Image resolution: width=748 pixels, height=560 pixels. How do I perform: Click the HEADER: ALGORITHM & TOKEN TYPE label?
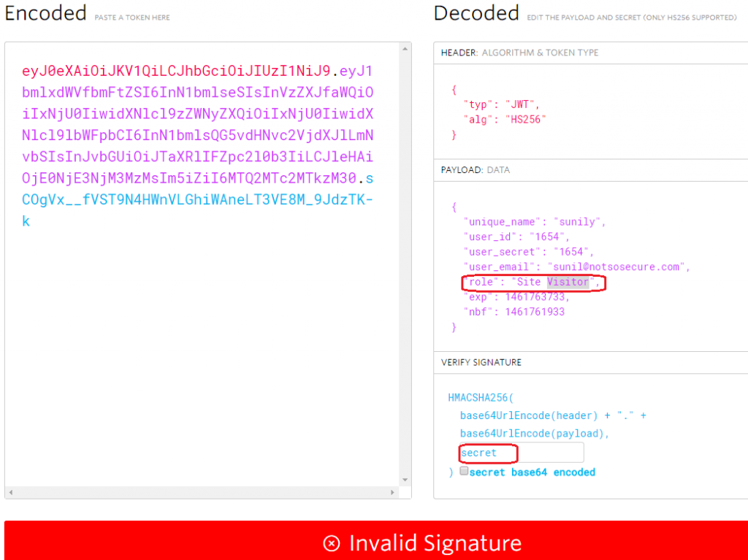click(519, 53)
